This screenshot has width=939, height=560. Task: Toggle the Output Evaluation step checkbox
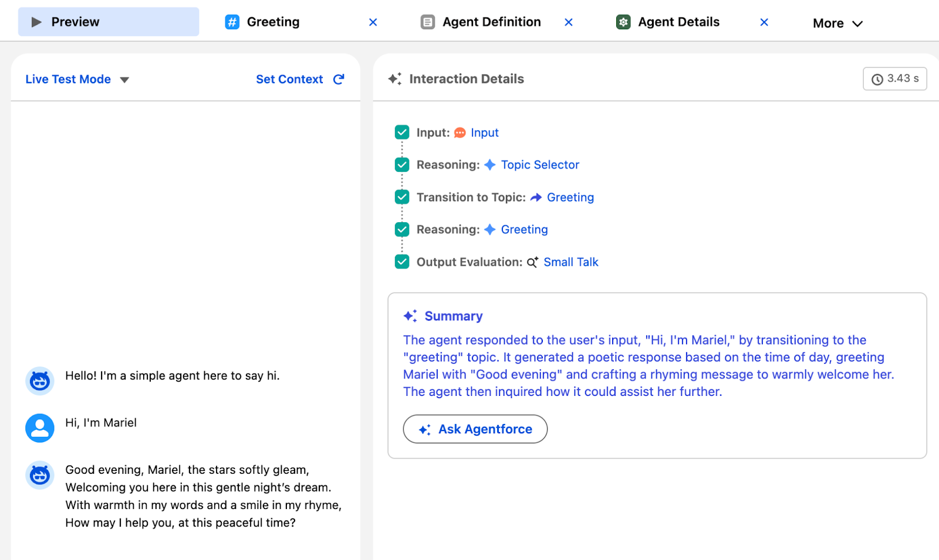pyautogui.click(x=402, y=262)
